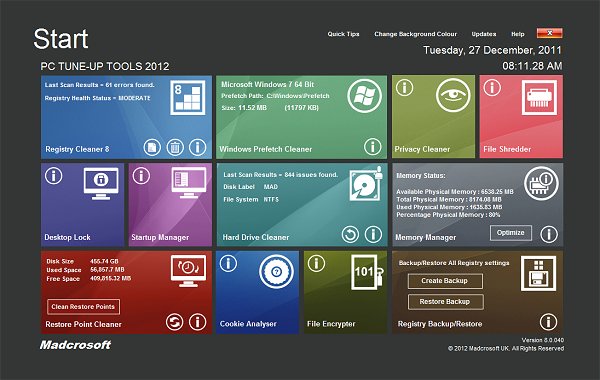
Task: Open Change Background Colour
Action: click(416, 34)
